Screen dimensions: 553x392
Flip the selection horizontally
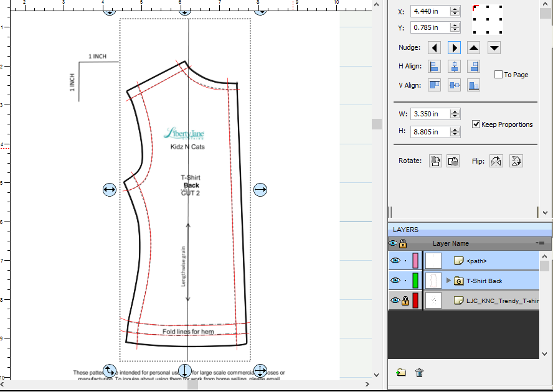point(496,161)
